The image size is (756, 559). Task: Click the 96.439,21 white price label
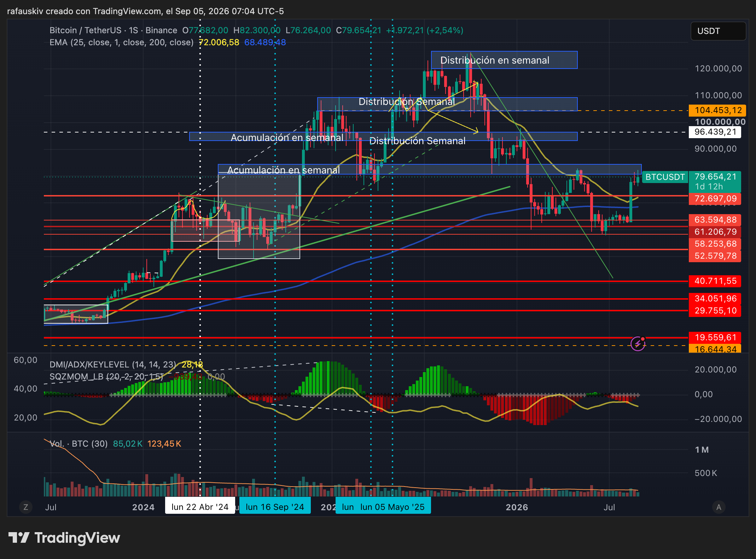715,132
